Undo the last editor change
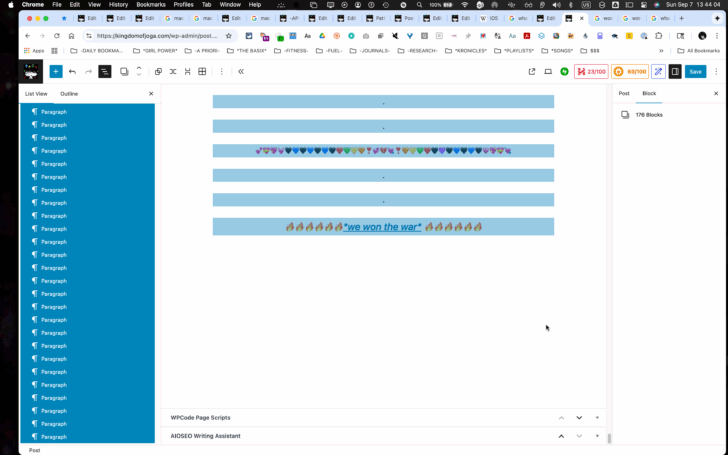 72,72
